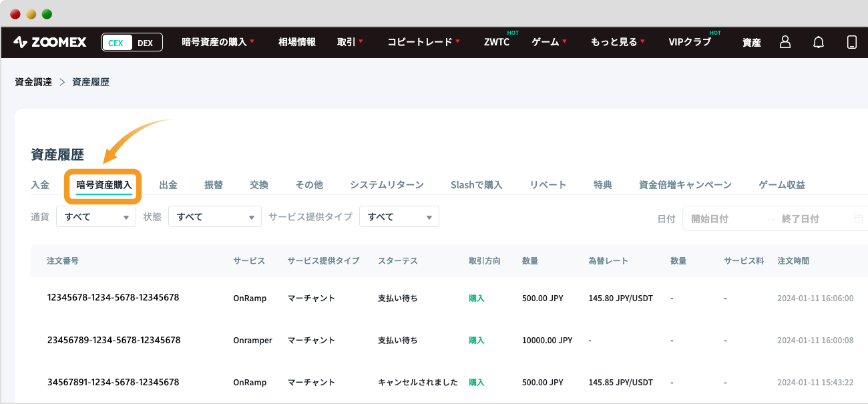
Task: Expand the 取引 menu
Action: click(x=350, y=42)
